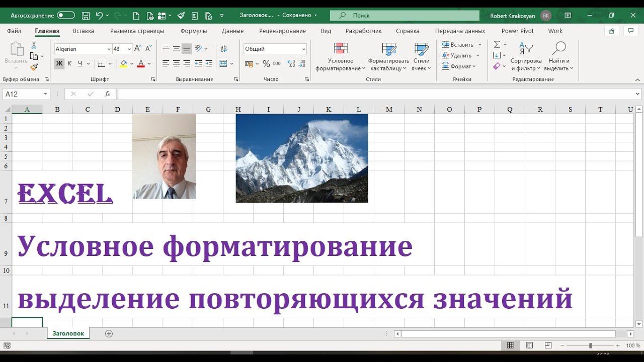Decrease decimal places
The image size is (644, 362).
click(302, 64)
